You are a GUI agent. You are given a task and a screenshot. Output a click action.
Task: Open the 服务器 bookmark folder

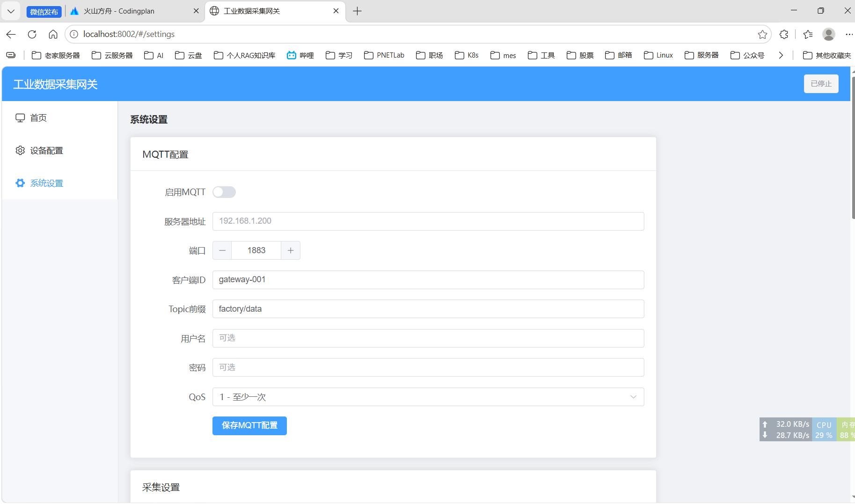pos(702,55)
